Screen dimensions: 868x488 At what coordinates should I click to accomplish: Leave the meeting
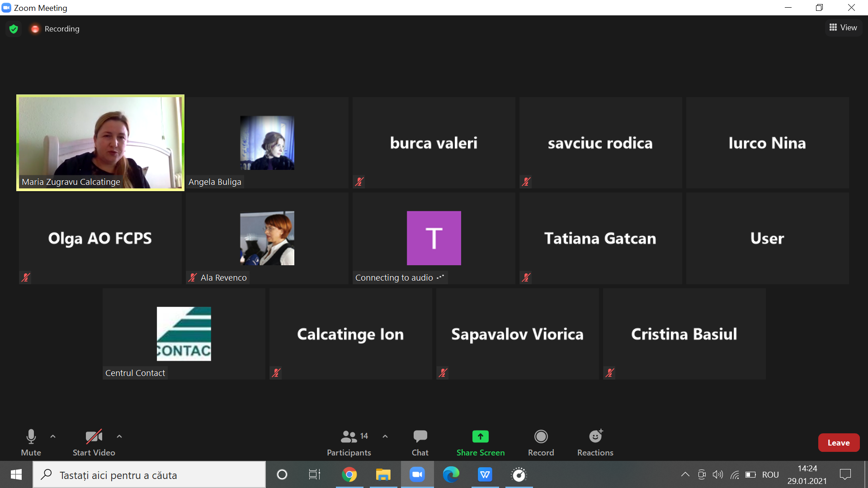[x=838, y=443]
